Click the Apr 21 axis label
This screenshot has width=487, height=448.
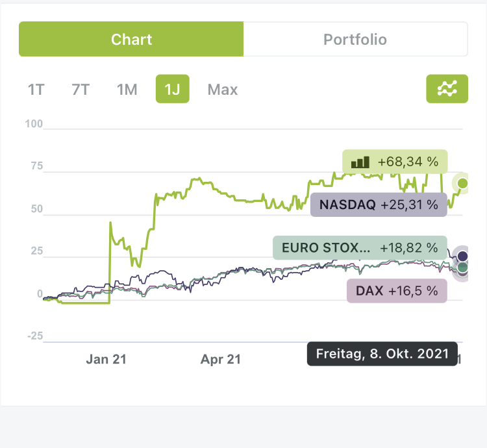tap(221, 358)
